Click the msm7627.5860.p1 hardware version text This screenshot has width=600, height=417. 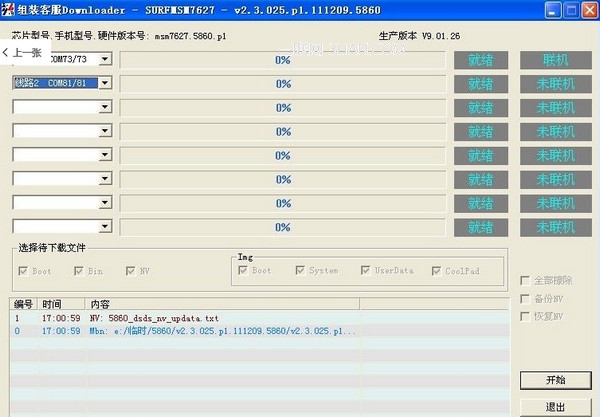coord(190,36)
